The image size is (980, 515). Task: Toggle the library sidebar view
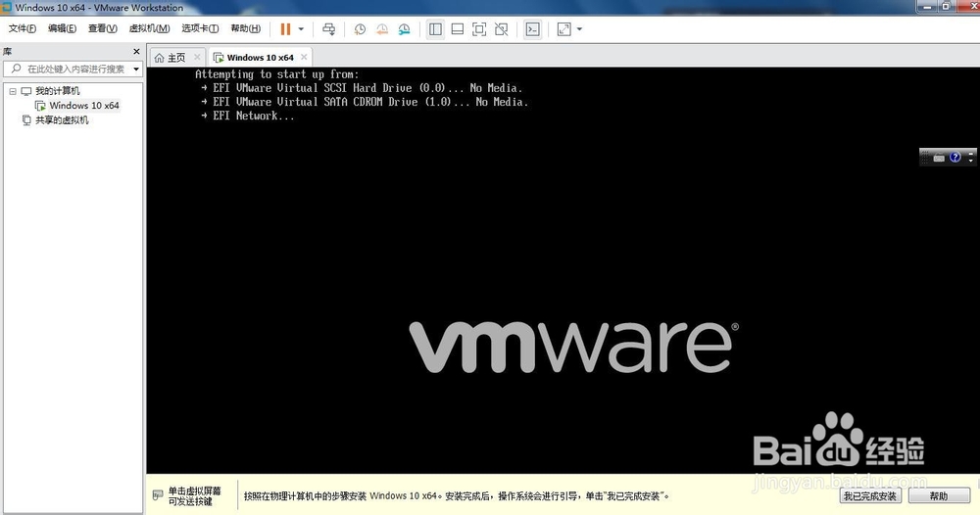pyautogui.click(x=436, y=29)
